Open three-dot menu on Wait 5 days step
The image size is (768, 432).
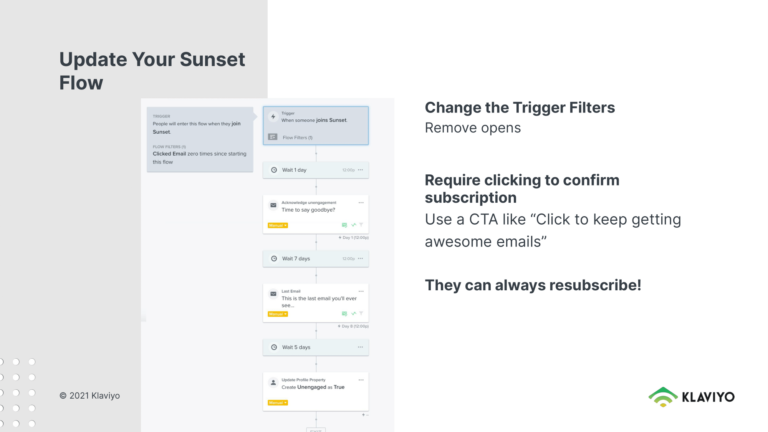[x=360, y=347]
